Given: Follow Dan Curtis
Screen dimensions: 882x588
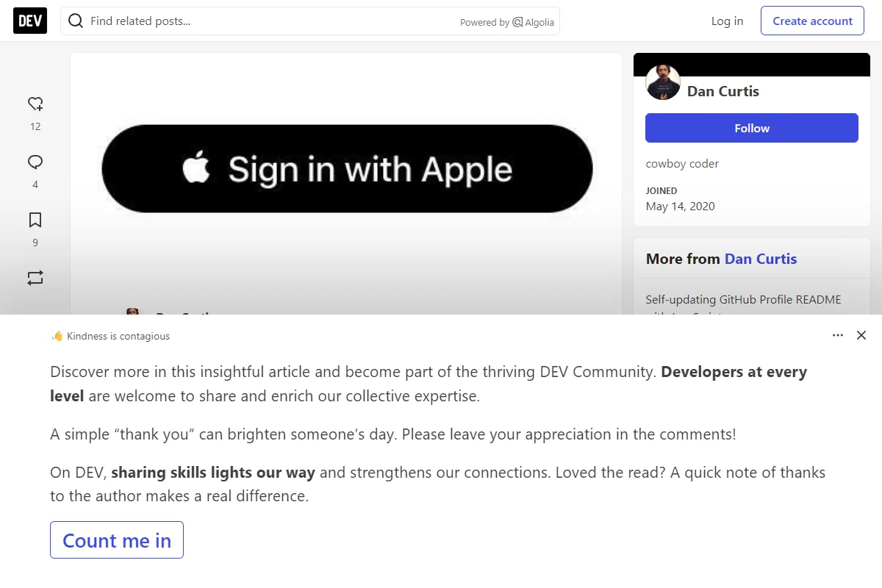Looking at the screenshot, I should coord(752,128).
